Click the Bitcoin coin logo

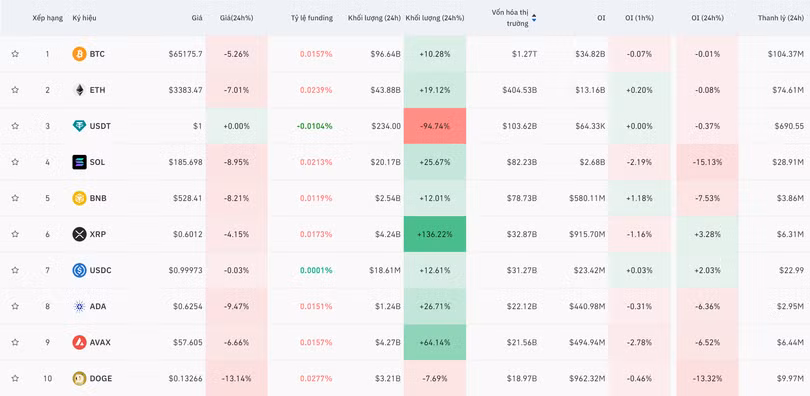pyautogui.click(x=79, y=54)
